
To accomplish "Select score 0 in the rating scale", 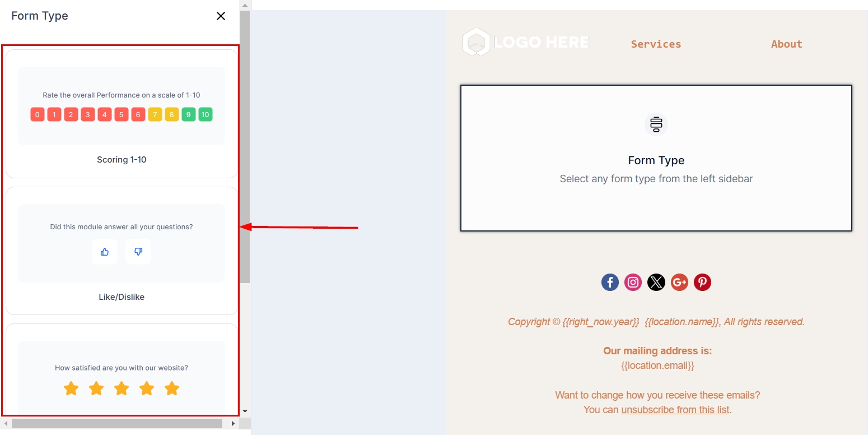I will pos(38,115).
